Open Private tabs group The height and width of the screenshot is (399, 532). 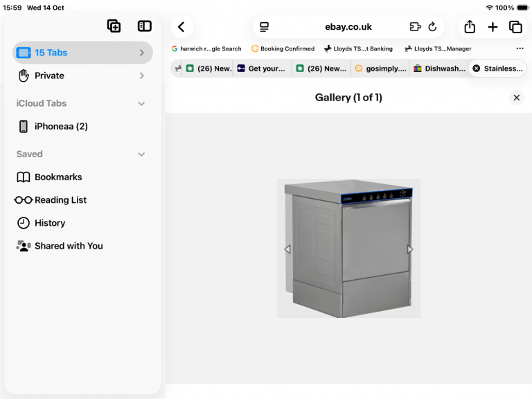[82, 76]
